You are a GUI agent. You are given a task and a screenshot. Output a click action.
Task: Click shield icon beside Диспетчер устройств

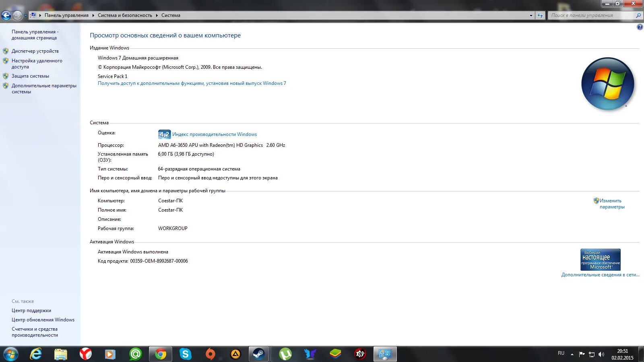pos(6,51)
